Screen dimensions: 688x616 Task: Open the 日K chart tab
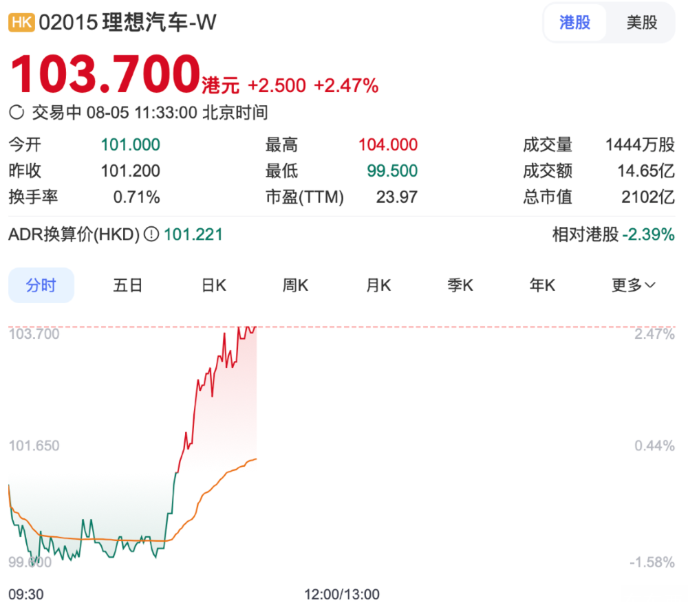click(213, 285)
